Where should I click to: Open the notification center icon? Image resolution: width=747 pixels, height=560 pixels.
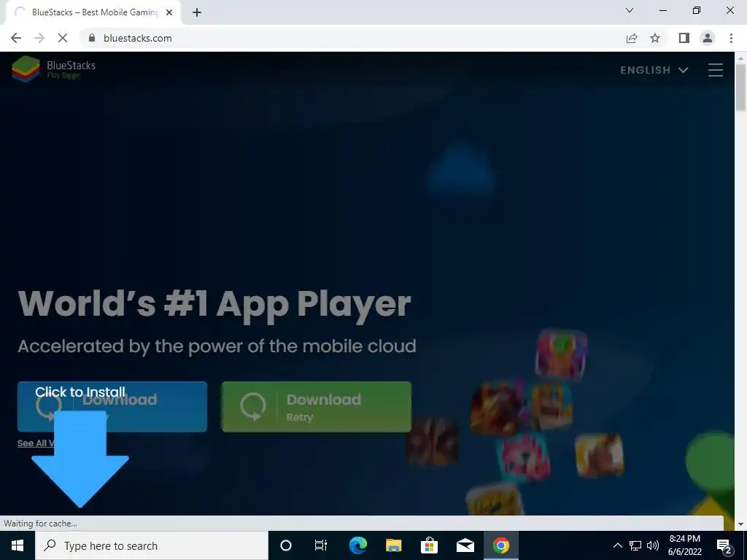click(x=724, y=545)
